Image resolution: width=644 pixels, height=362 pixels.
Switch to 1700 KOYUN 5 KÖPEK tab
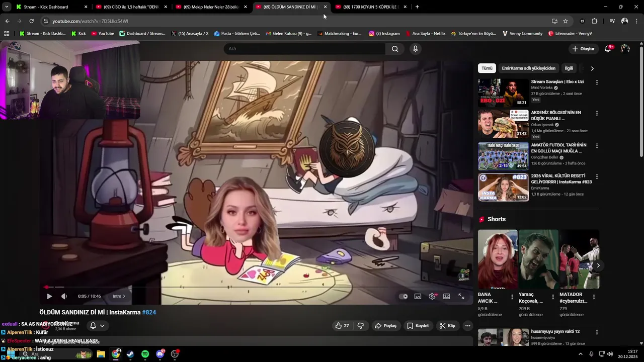(x=371, y=7)
